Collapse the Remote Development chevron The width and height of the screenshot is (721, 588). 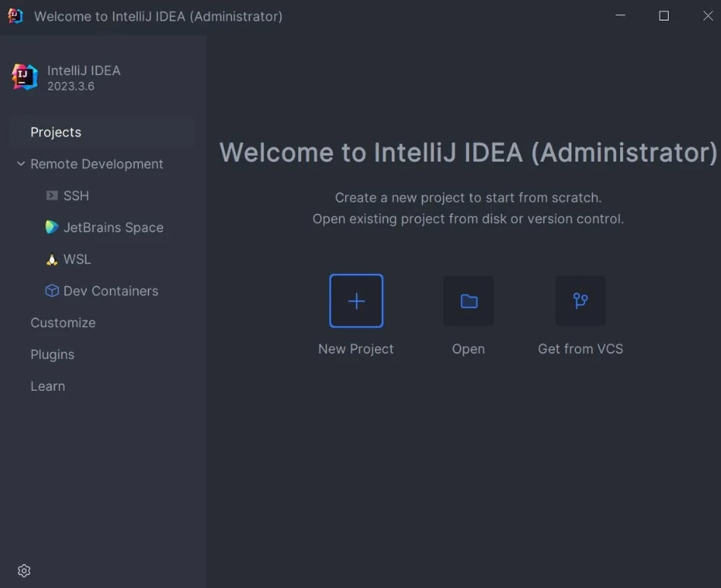[20, 164]
